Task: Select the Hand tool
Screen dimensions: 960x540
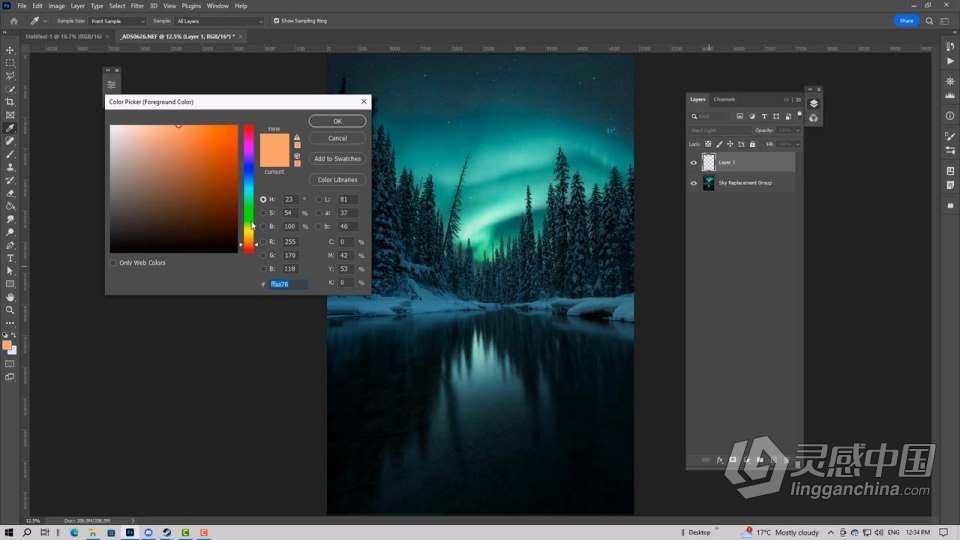Action: pyautogui.click(x=10, y=297)
